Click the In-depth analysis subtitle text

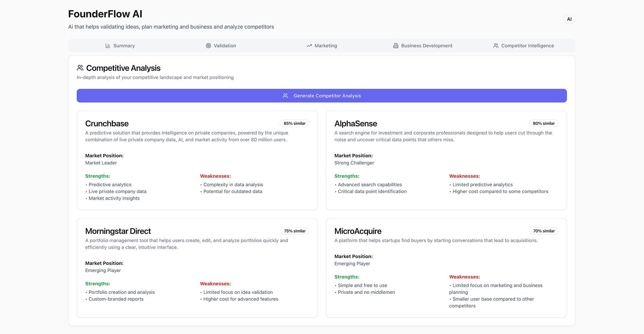point(155,77)
